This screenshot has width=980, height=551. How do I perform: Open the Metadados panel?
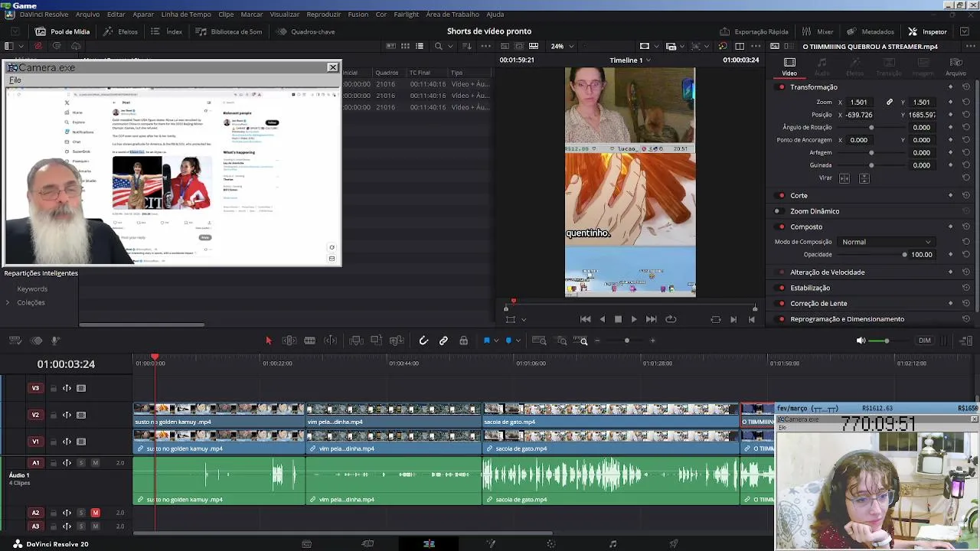(871, 31)
